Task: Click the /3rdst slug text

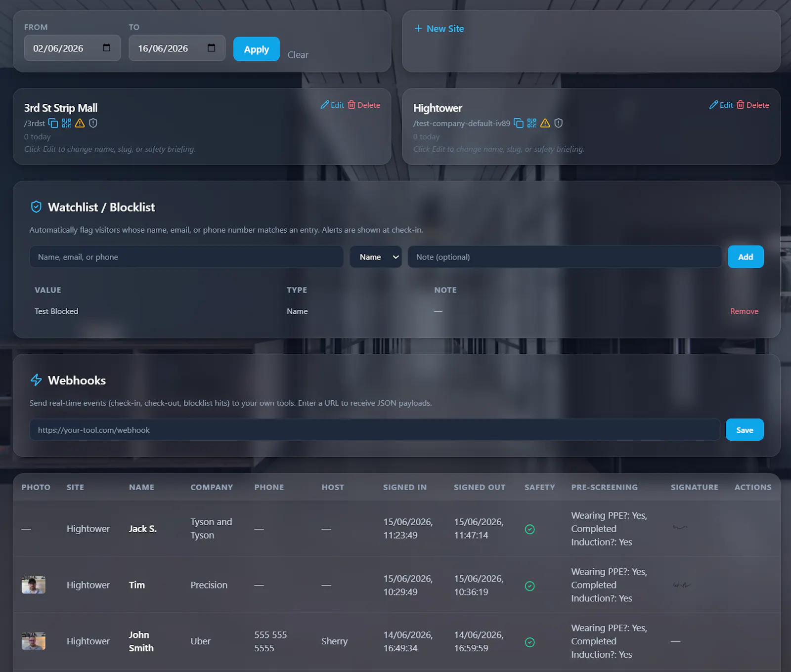Action: [35, 123]
